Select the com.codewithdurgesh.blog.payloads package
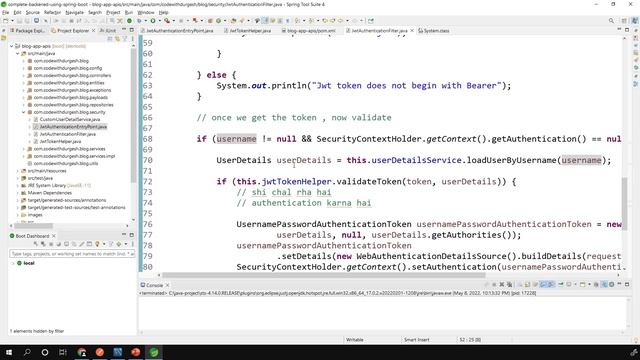640x360 pixels. click(70, 98)
